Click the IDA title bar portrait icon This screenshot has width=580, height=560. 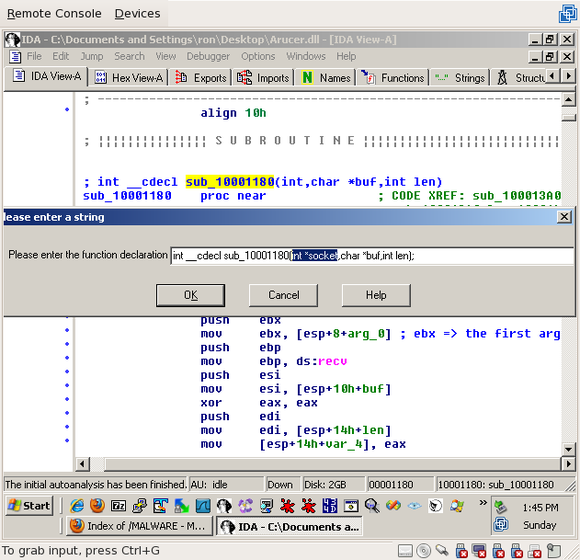tap(12, 40)
